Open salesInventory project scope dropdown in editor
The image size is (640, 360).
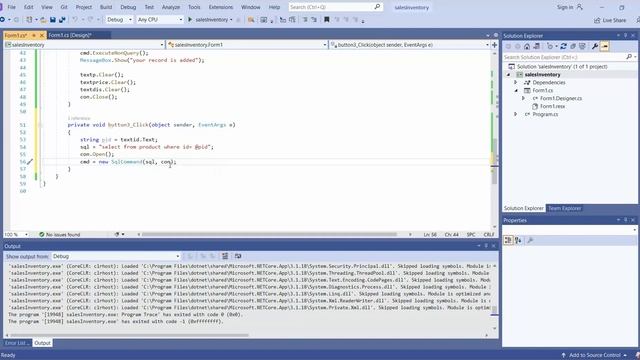tap(84, 45)
